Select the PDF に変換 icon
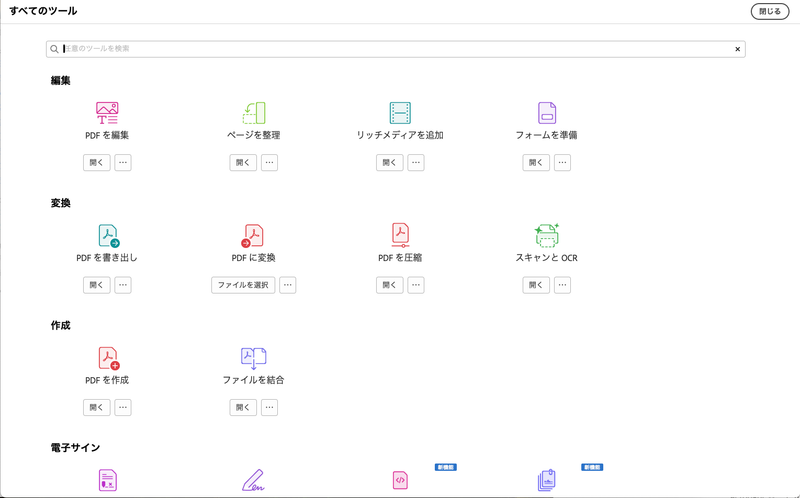Viewport: 800px width, 498px height. tap(253, 236)
